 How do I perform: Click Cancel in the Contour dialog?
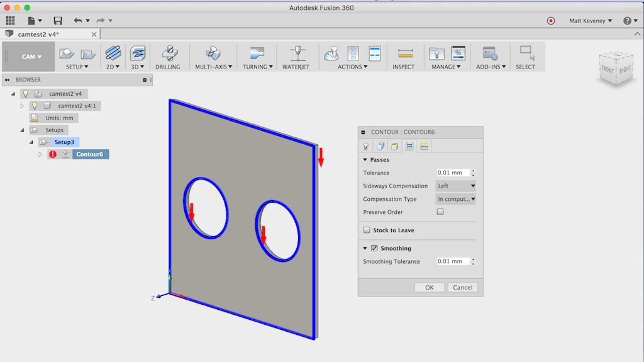[x=462, y=288]
